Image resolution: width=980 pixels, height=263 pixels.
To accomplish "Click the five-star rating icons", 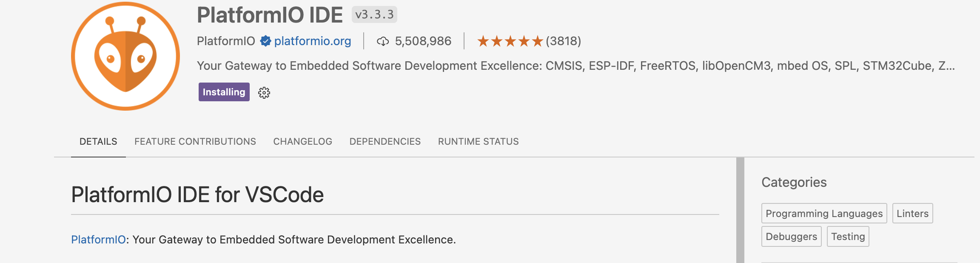I will (x=510, y=41).
